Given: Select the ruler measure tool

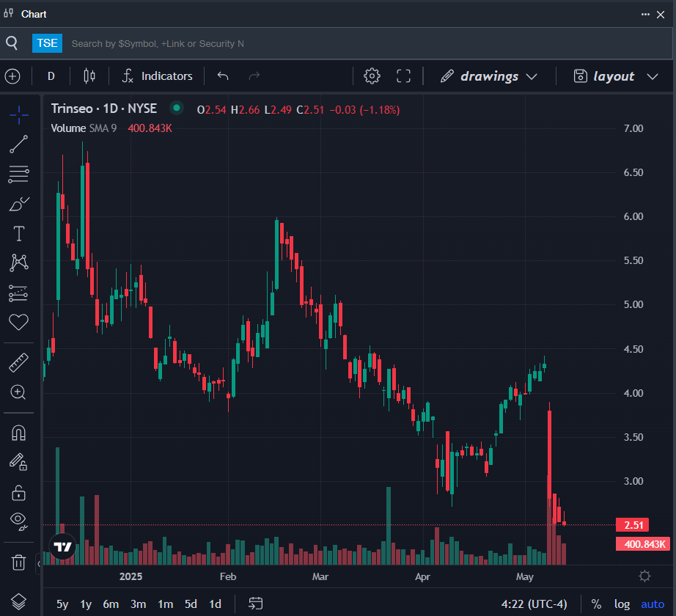Looking at the screenshot, I should click(x=18, y=362).
